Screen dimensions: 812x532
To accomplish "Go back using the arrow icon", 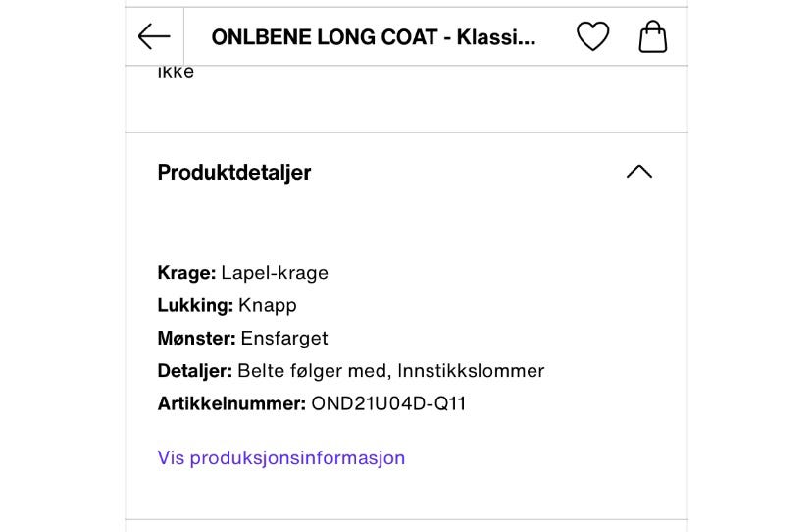I will tap(154, 37).
